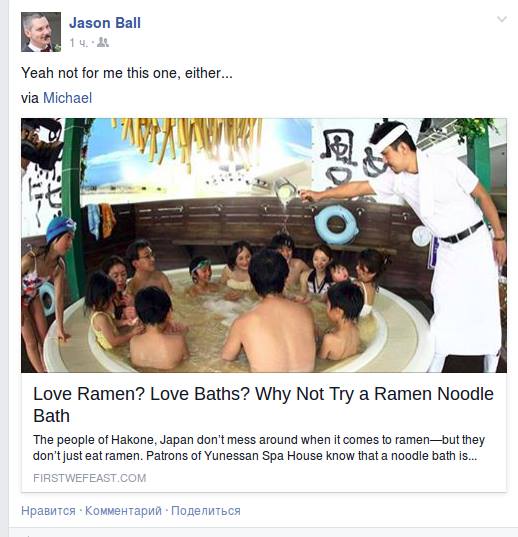Image resolution: width=518 pixels, height=537 pixels.
Task: Open the Jason Ball profile name link
Action: pyautogui.click(x=105, y=23)
